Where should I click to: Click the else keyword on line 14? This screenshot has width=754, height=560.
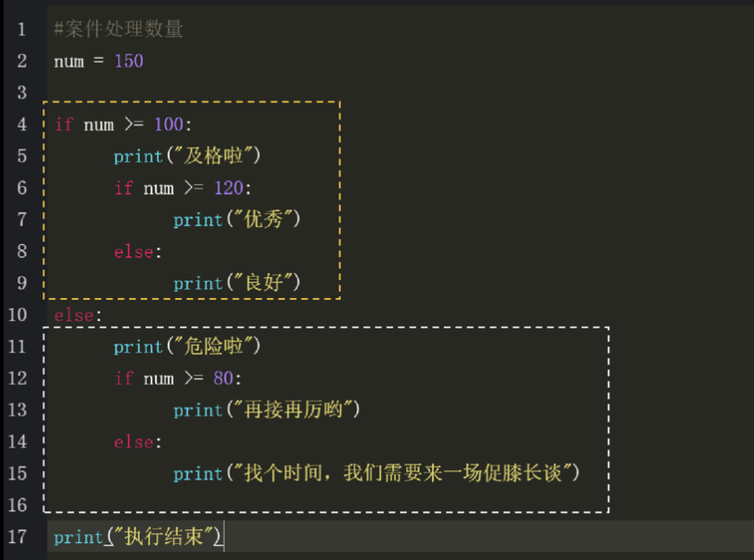pos(134,442)
